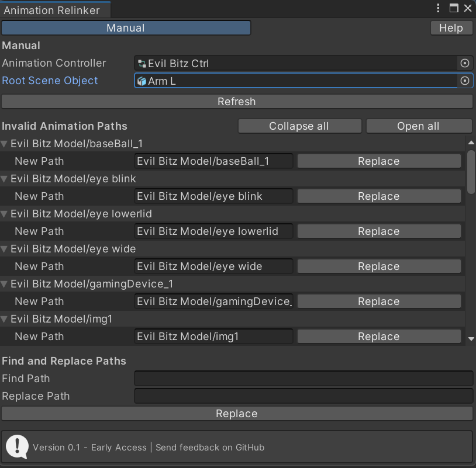Open object picker for Root Scene Object
This screenshot has height=468, width=476.
465,81
